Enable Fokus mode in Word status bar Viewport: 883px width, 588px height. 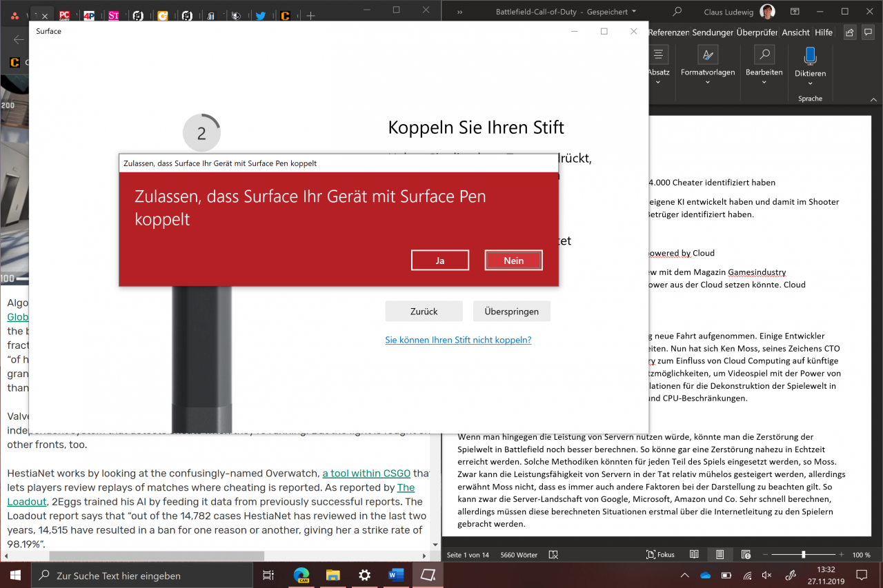pos(660,555)
